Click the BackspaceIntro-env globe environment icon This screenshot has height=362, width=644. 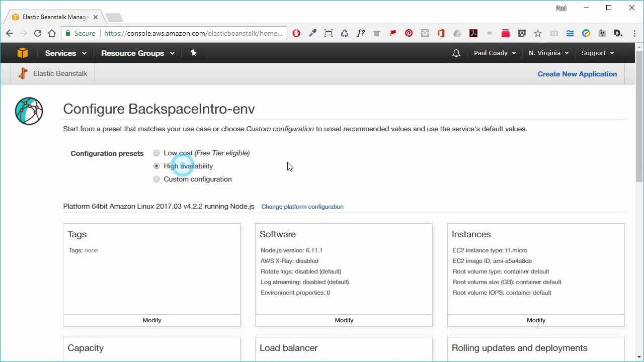pyautogui.click(x=29, y=111)
